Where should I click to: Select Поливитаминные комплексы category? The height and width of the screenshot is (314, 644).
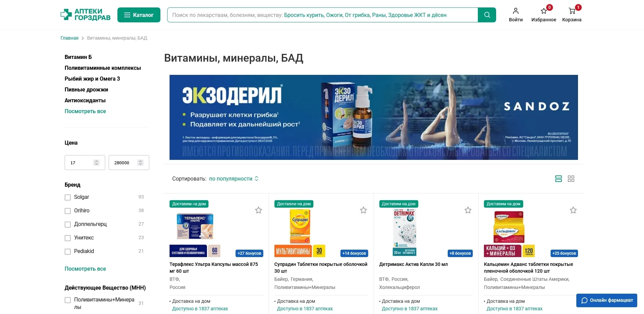click(x=103, y=68)
